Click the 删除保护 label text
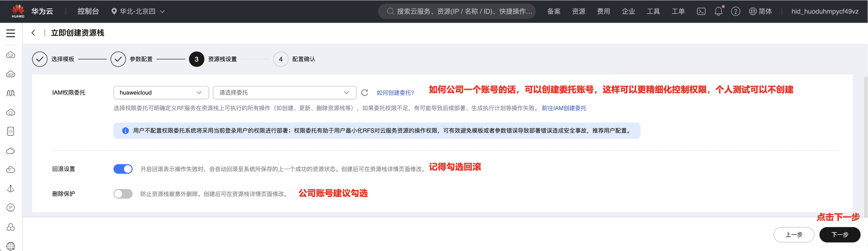The image size is (868, 251). click(x=64, y=194)
